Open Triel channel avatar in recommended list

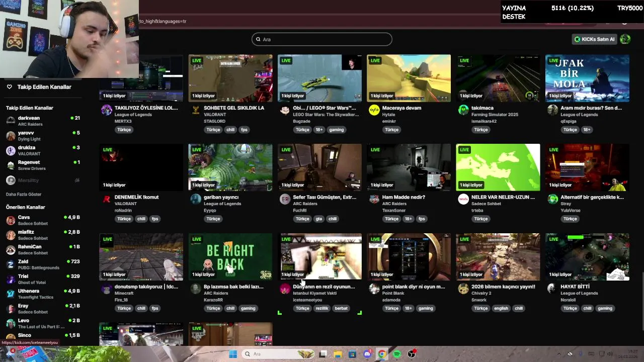tap(11, 279)
